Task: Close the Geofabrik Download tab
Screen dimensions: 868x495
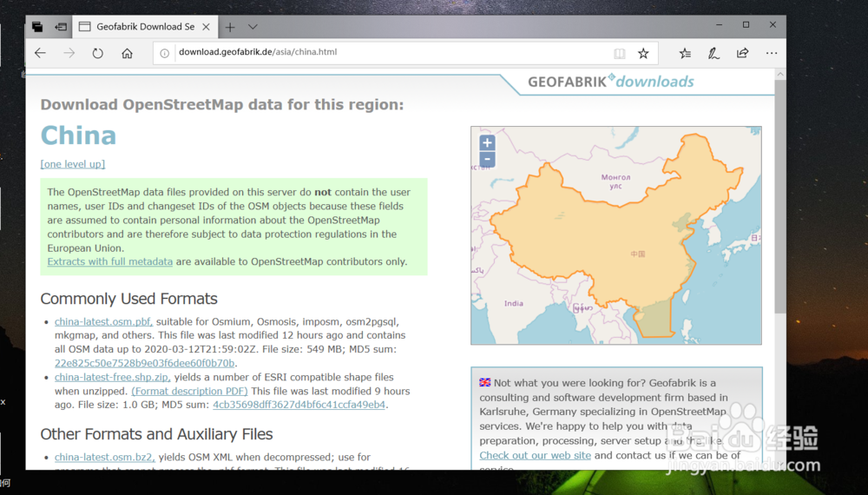Action: tap(206, 27)
